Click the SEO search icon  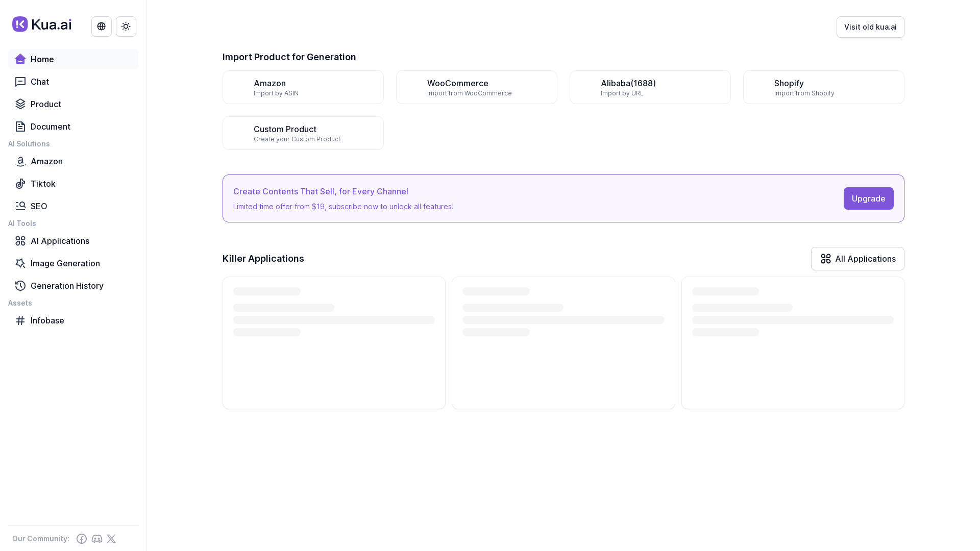(20, 206)
